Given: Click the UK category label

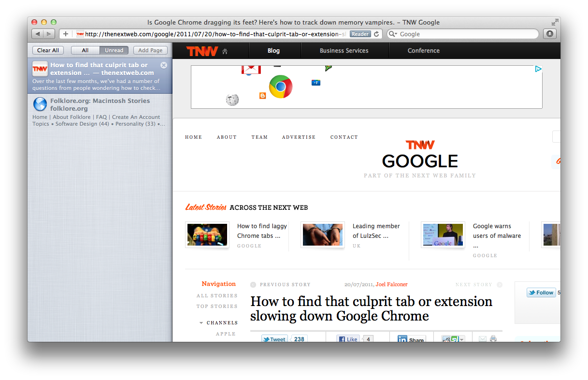Looking at the screenshot, I should click(357, 246).
